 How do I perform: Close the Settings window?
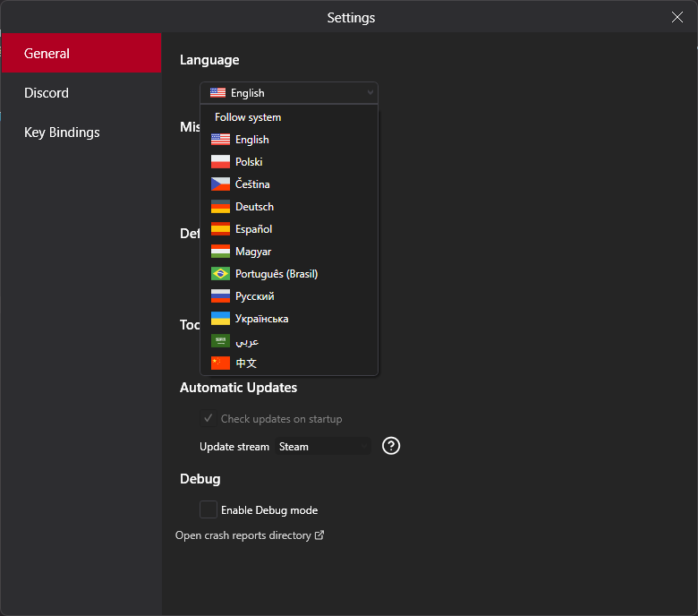pyautogui.click(x=677, y=17)
